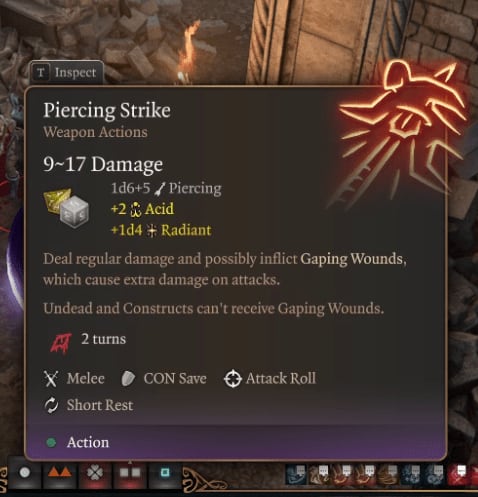This screenshot has width=478, height=497.
Task: Click the damage dice icon
Action: 67,208
